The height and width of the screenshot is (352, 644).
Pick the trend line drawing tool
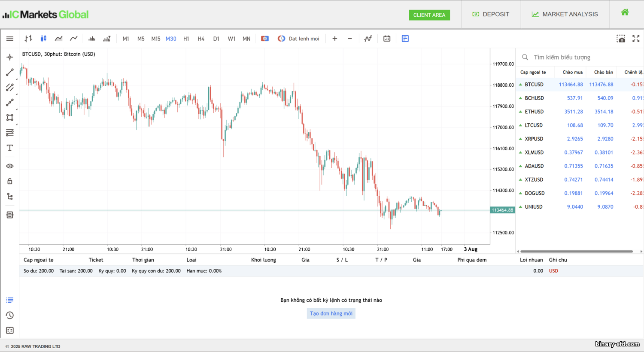[x=10, y=72]
